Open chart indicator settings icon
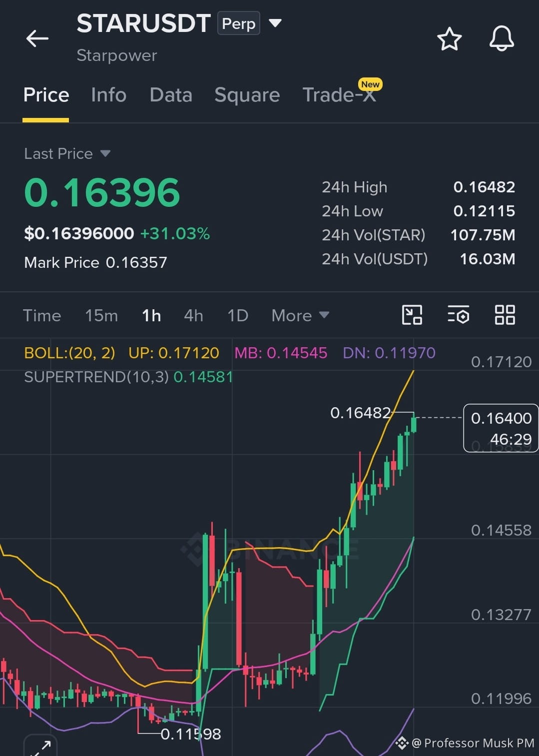Screen dimensions: 539x756 (458, 315)
